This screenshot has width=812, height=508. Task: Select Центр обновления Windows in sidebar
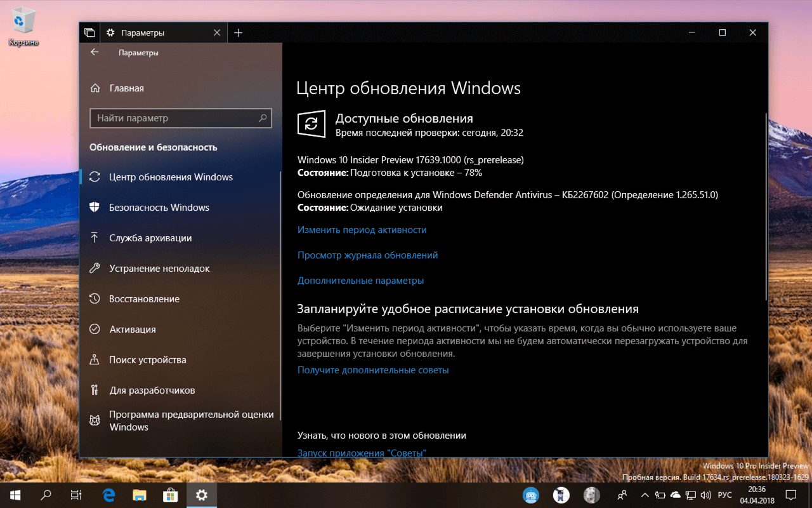coord(181,177)
